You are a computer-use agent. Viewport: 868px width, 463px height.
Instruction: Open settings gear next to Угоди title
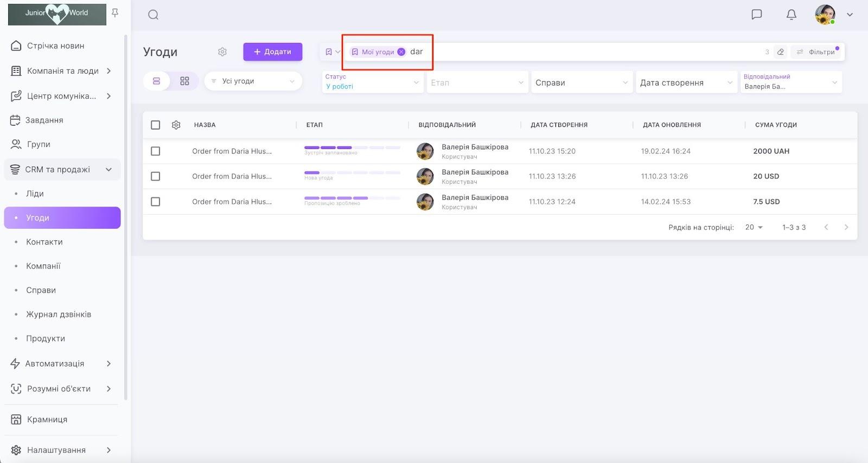(222, 52)
